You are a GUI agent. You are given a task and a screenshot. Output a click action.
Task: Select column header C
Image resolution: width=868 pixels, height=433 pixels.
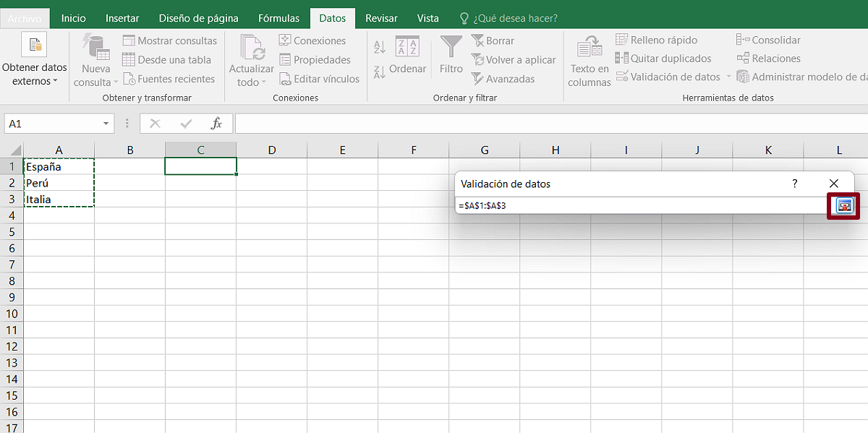pyautogui.click(x=201, y=150)
